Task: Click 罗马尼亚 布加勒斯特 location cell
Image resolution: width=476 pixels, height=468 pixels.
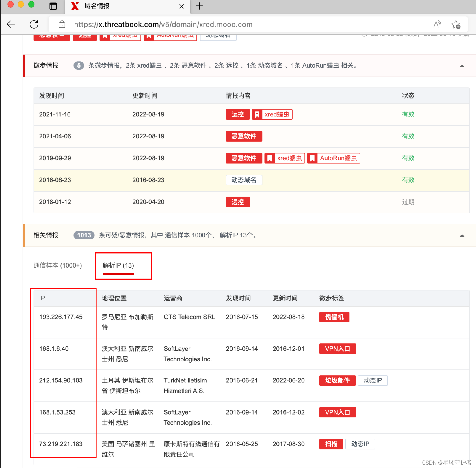Action: tap(127, 322)
